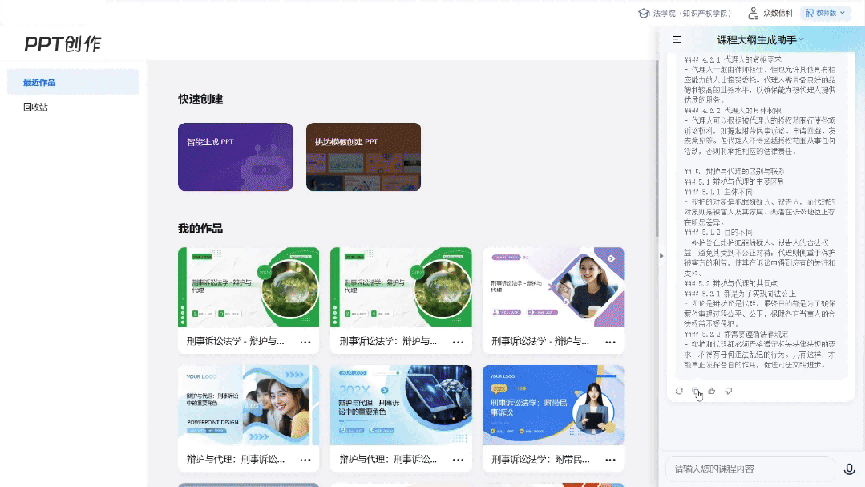This screenshot has width=865, height=487.
Task: Click the graduation cap school icon
Action: (x=644, y=13)
